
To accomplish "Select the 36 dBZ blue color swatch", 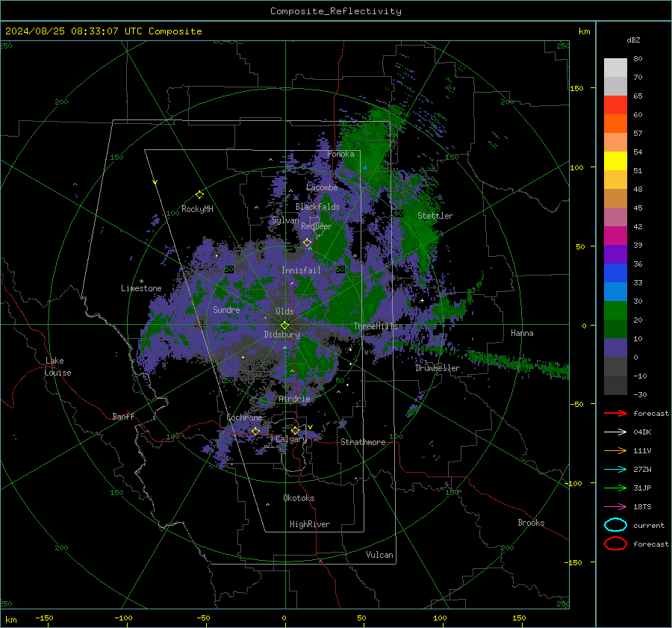I will 615,273.
